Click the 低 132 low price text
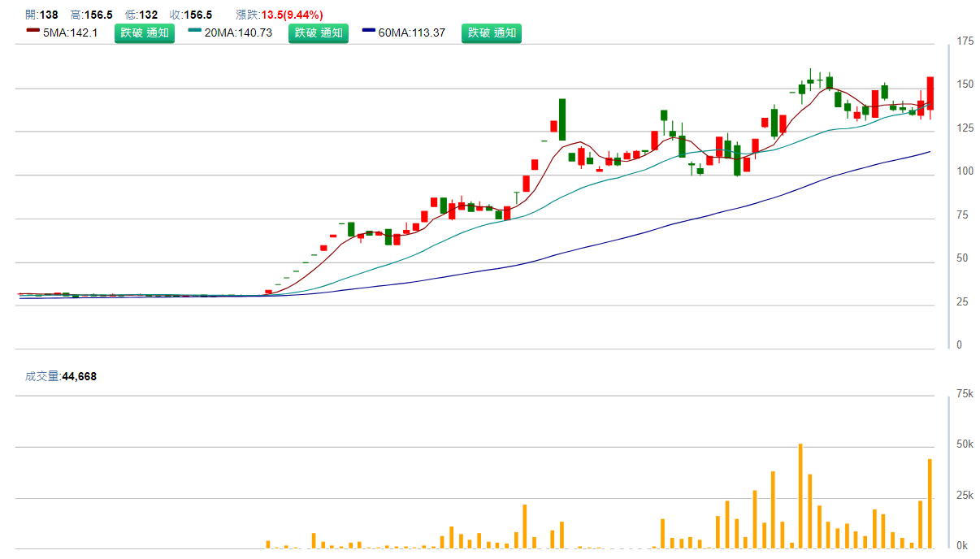 [141, 15]
